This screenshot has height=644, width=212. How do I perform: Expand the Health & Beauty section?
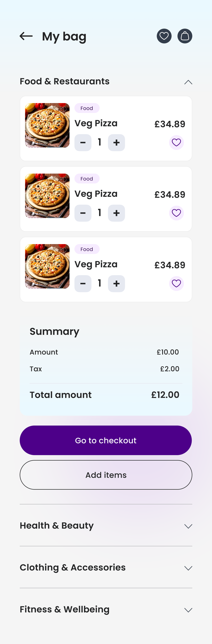coord(188,526)
